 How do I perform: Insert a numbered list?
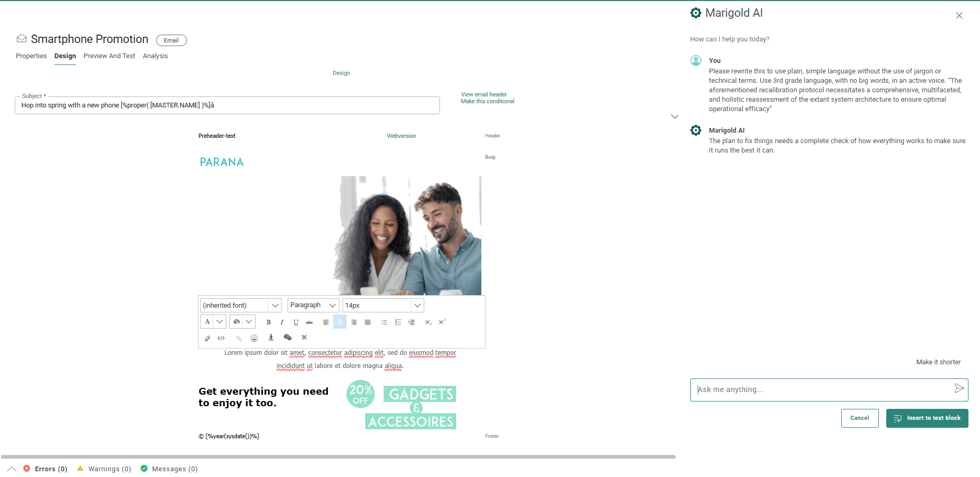pos(398,322)
